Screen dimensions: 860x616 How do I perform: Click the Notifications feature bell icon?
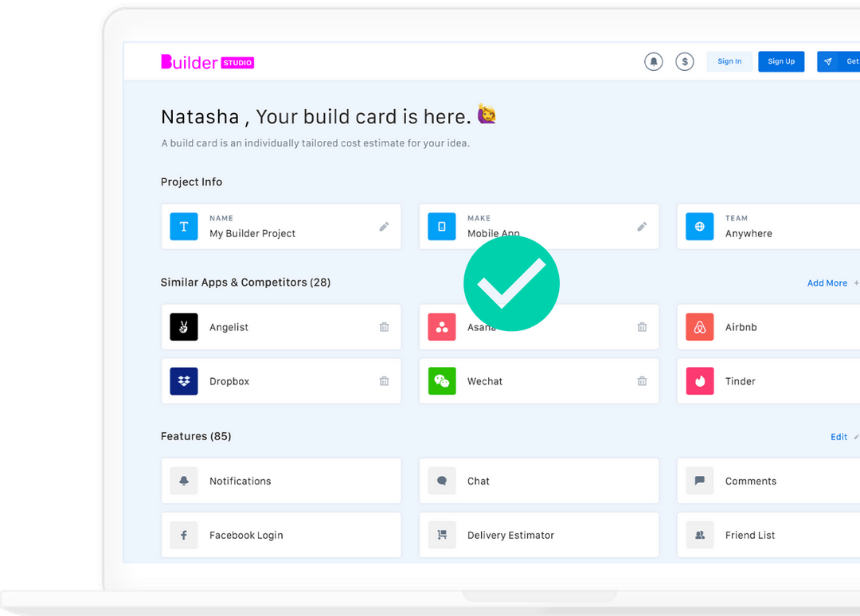[184, 481]
